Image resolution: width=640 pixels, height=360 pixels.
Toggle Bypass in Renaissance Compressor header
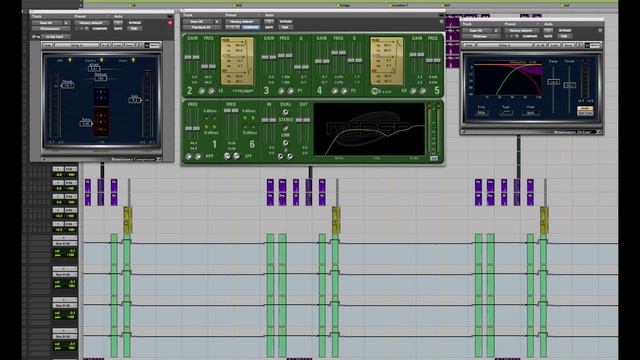(x=135, y=23)
